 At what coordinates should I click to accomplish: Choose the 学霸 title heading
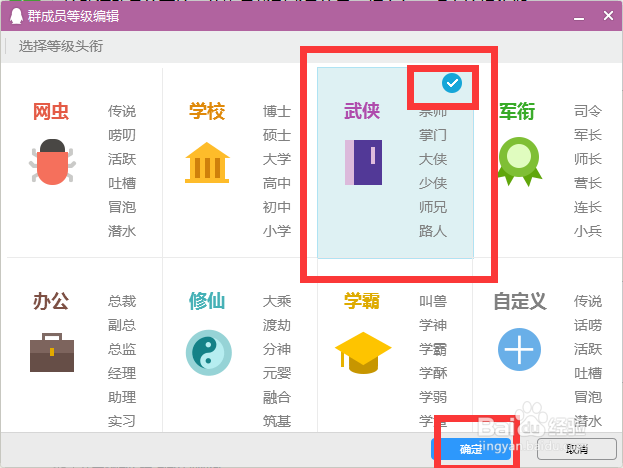[362, 301]
